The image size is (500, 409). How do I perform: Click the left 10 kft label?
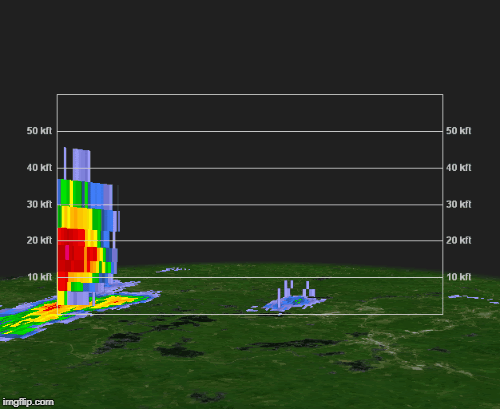(x=39, y=277)
